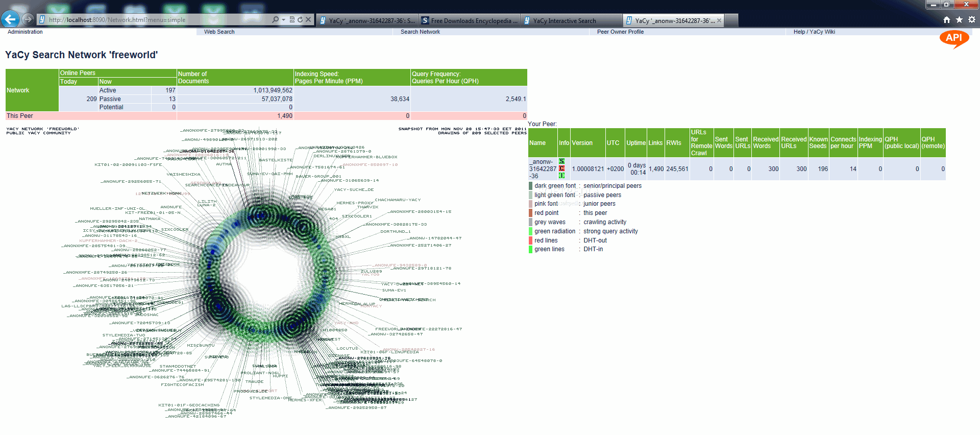Click the Connects per hour header
Screen dimensions: 980x435
coord(843,142)
